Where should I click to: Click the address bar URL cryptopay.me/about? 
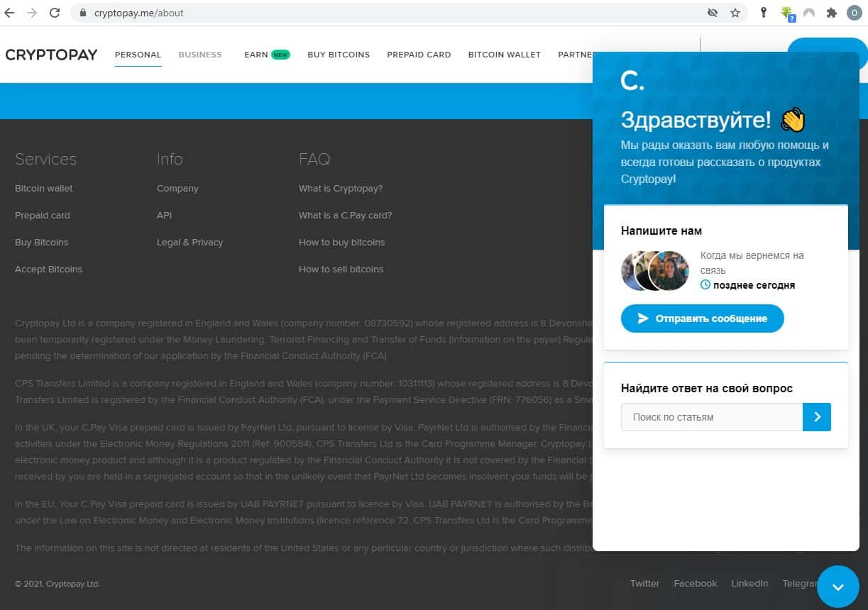click(x=139, y=13)
